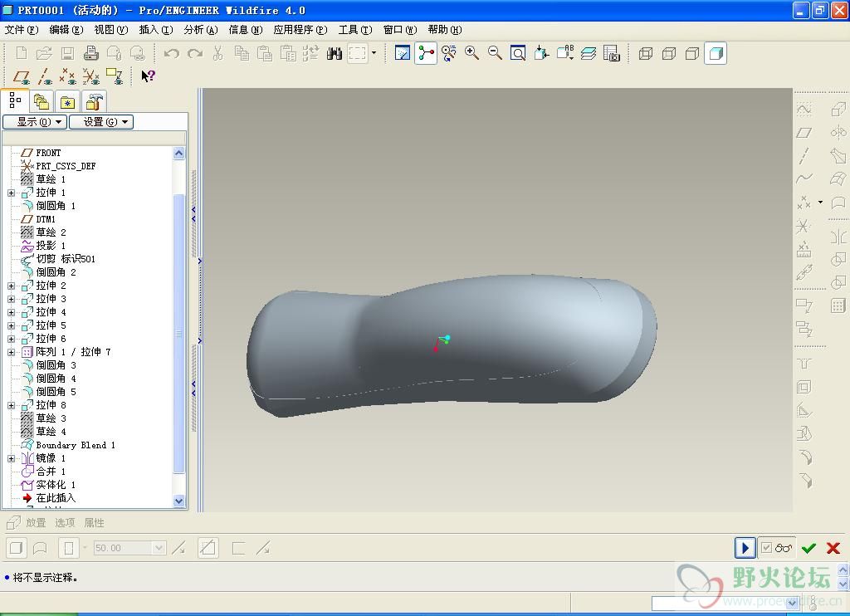Toggle datum axes display
This screenshot has width=850, height=616.
45,76
